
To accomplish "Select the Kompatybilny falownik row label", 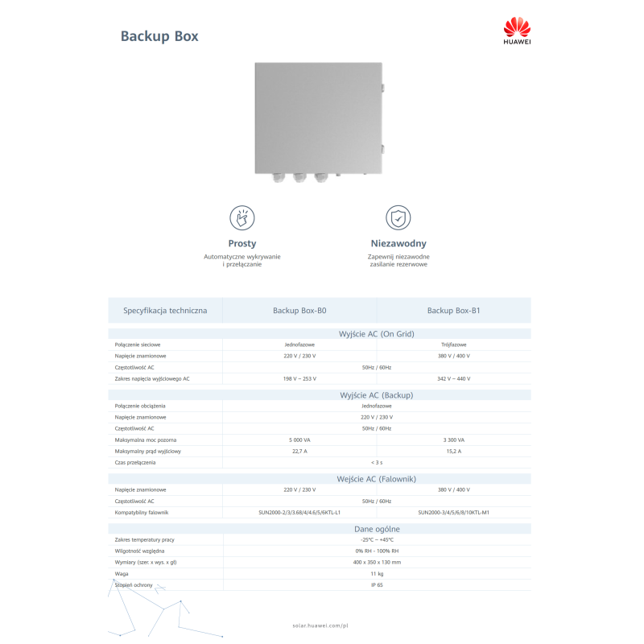I will click(141, 512).
